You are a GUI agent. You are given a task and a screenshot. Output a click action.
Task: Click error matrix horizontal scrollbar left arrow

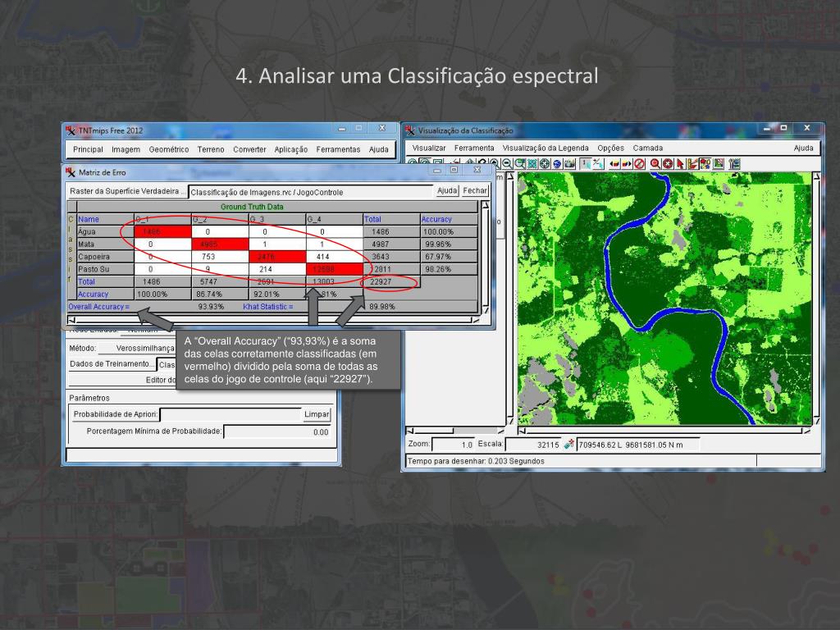tap(71, 320)
